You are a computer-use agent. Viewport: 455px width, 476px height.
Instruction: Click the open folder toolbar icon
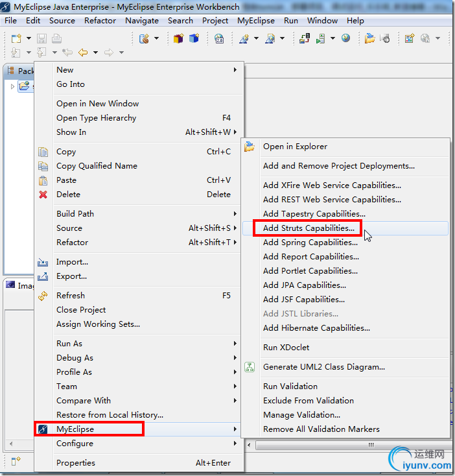coord(369,38)
